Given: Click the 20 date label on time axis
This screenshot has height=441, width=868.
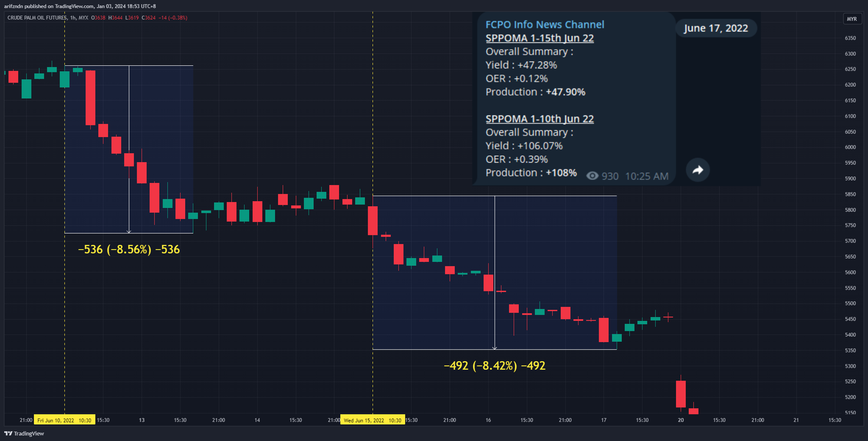Looking at the screenshot, I should 681,420.
